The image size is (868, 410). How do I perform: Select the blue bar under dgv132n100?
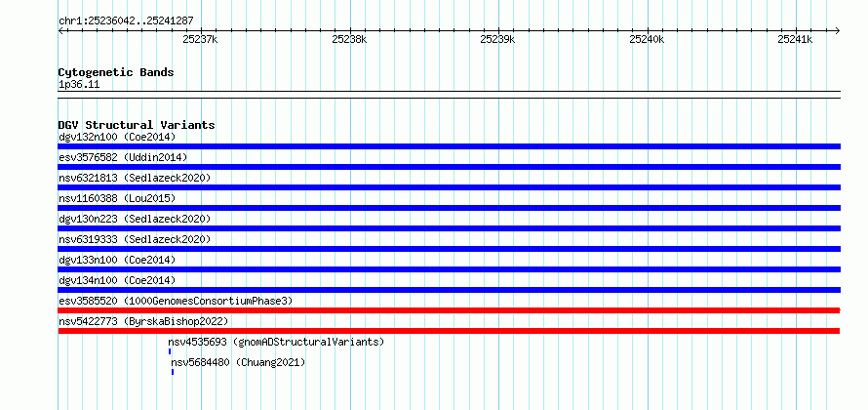449,146
